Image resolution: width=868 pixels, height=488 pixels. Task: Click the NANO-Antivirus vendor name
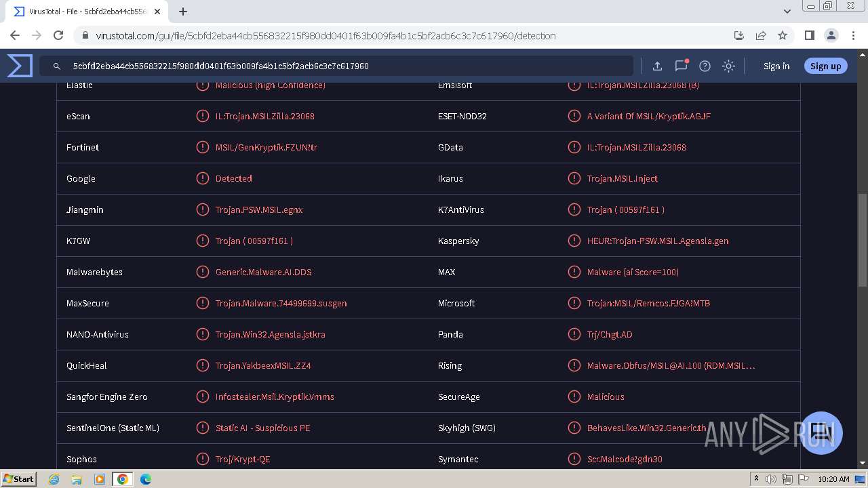coord(98,334)
